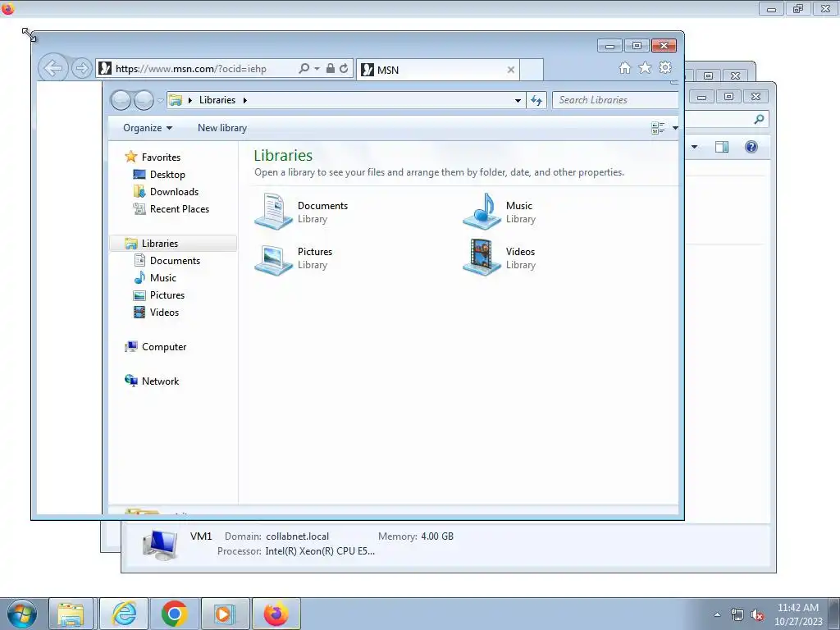The height and width of the screenshot is (630, 840).
Task: Open the IE Home page icon
Action: (x=624, y=67)
